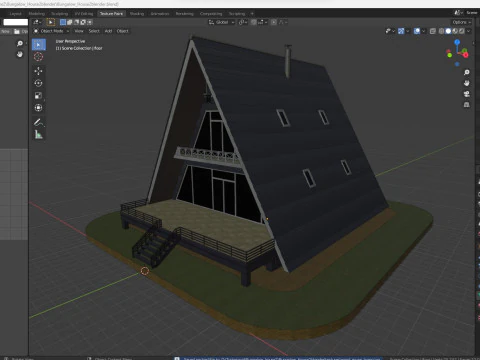Switch to the UV Editing workspace tab
480x360 pixels.
84,14
